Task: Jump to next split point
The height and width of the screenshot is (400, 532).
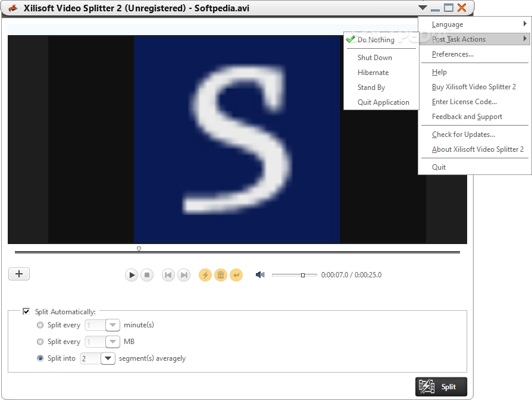Action: 183,275
